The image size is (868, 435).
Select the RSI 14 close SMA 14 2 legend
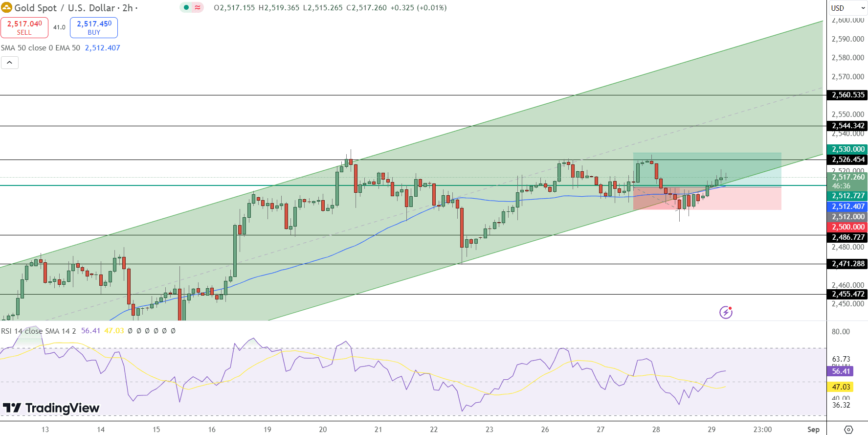(x=39, y=331)
